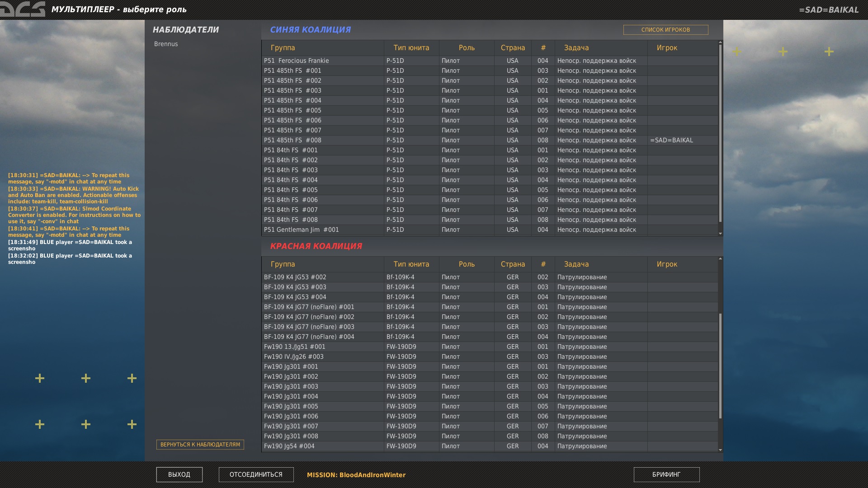Click down arrow of red coalition scrollbar
Image resolution: width=868 pixels, height=488 pixels.
click(720, 450)
